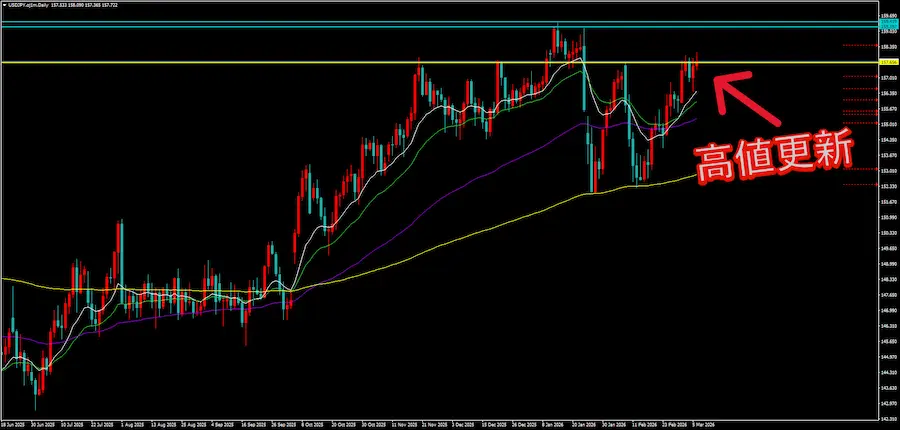Click the 9 Mar 2026 date label

701,423
